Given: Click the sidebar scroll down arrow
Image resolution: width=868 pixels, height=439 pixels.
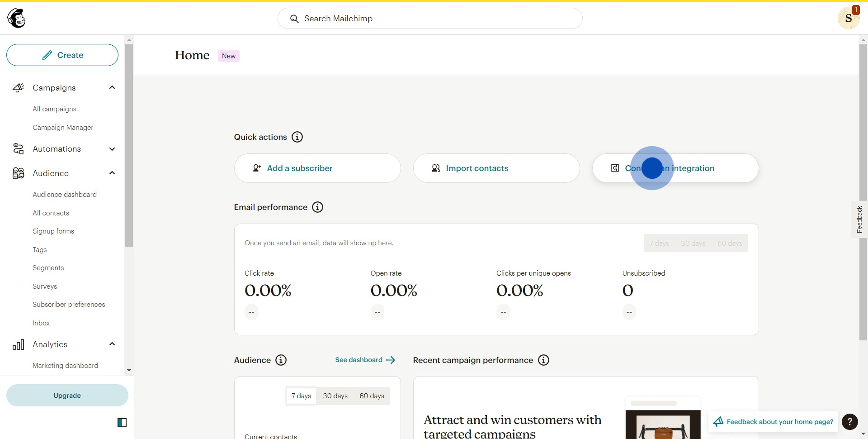Looking at the screenshot, I should click(x=129, y=370).
